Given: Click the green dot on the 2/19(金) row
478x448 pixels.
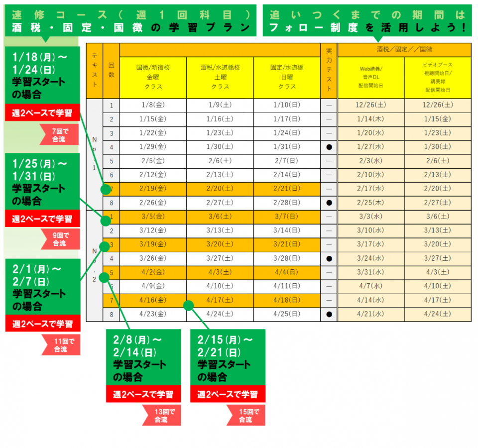Looking at the screenshot, I should click(x=105, y=190).
